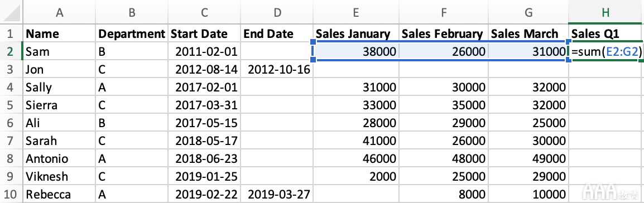Select Sarah's start date 2018-05-17
Viewport: 644px width, 203px height.
point(204,141)
